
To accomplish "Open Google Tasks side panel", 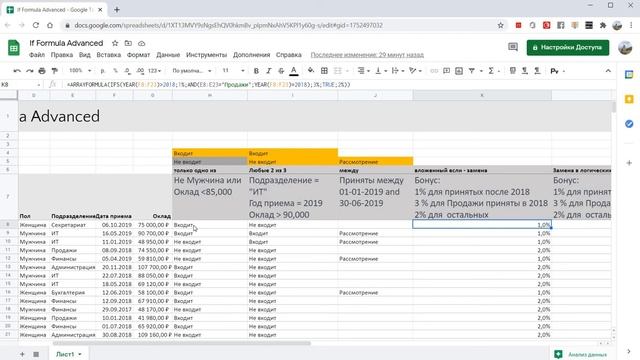I will [x=629, y=124].
